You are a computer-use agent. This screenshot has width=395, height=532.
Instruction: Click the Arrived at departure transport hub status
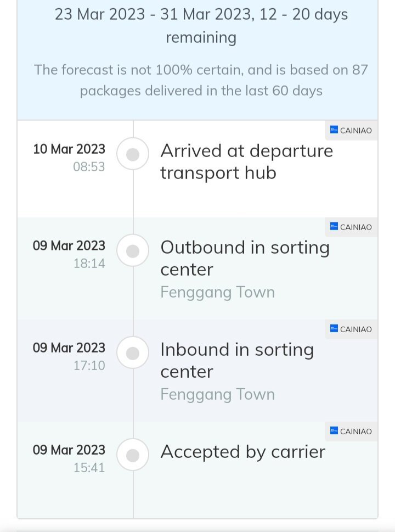point(247,162)
